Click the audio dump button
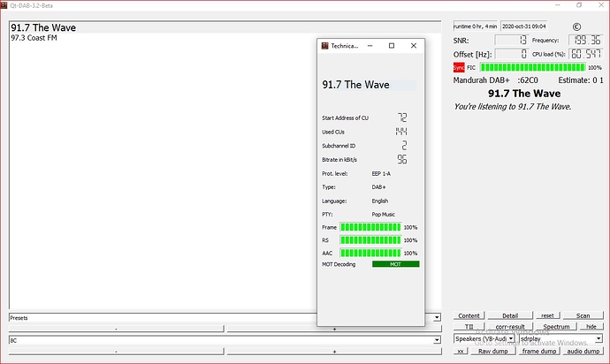Viewport: 610px width, 364px height. pos(583,351)
